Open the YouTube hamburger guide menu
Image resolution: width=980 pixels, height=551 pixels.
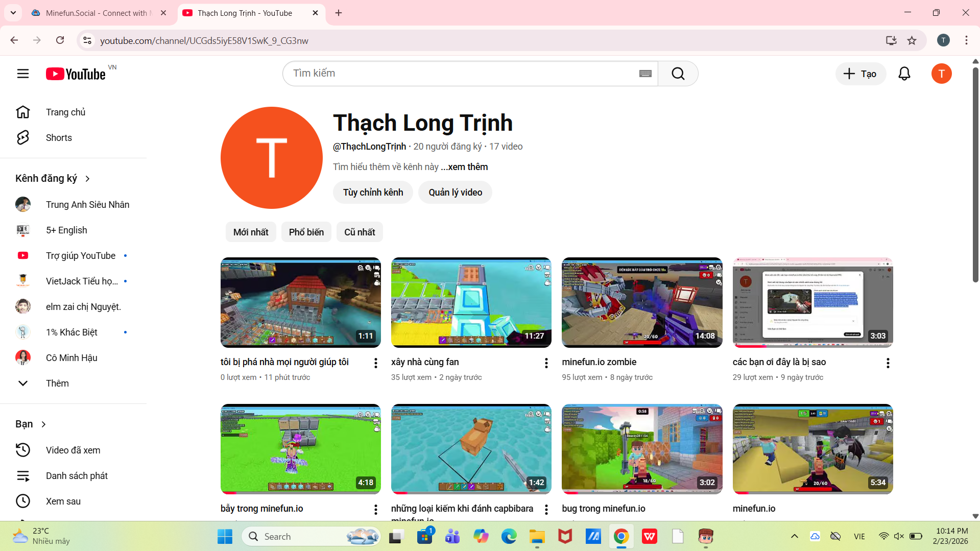tap(22, 74)
